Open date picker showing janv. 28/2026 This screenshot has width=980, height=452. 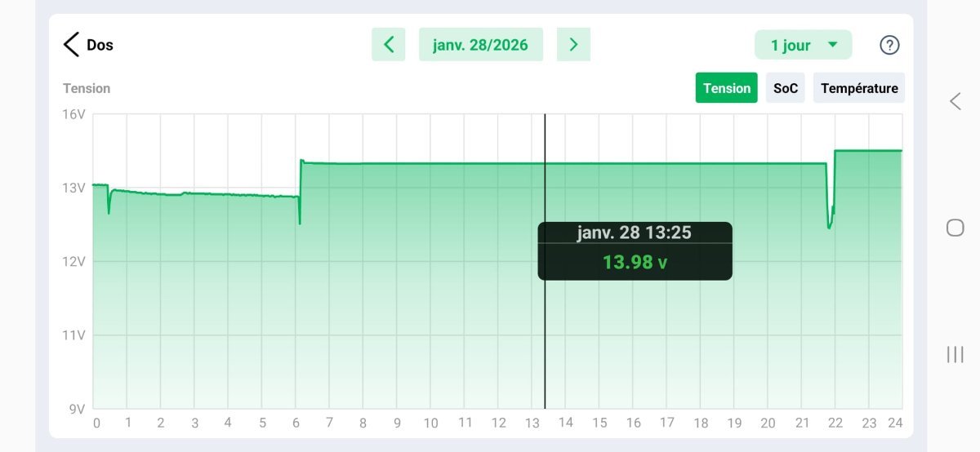[x=481, y=45]
